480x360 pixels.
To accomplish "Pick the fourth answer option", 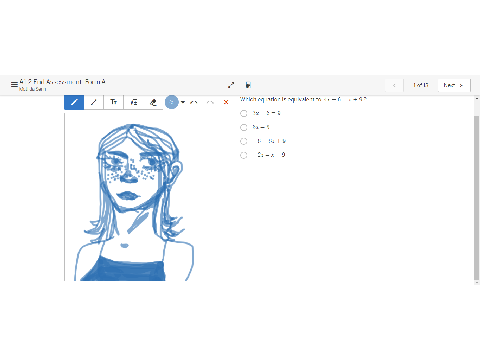I will pos(244,155).
